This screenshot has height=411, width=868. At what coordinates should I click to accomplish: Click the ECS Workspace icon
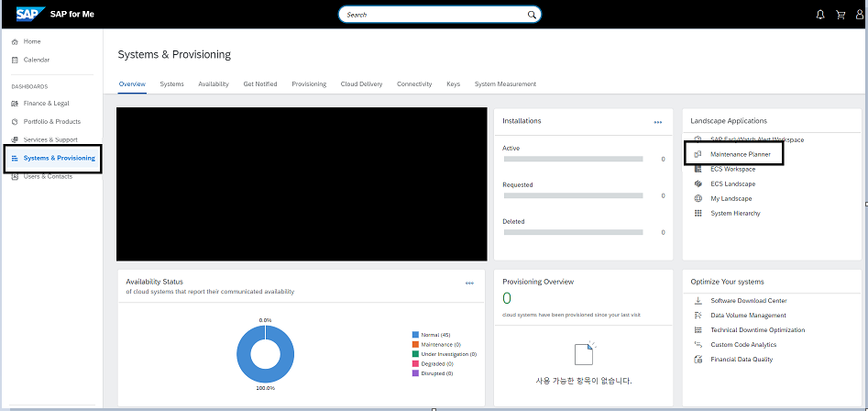coord(698,169)
